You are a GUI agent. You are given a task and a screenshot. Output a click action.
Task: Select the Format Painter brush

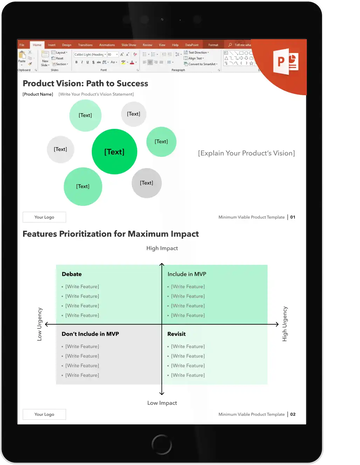pyautogui.click(x=30, y=64)
